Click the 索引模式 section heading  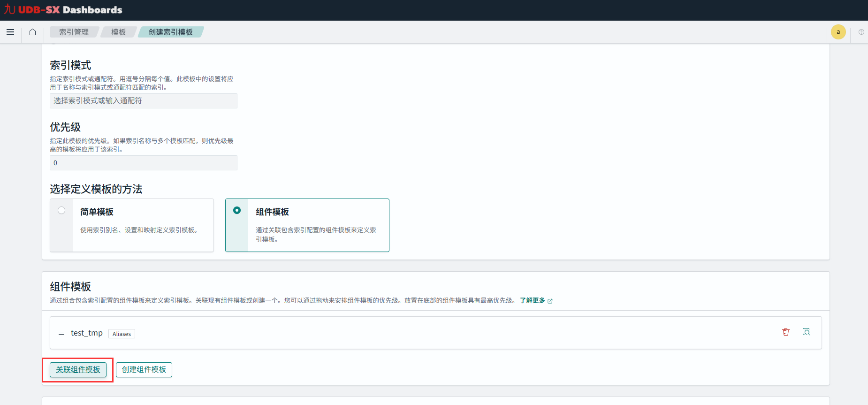[x=70, y=65]
